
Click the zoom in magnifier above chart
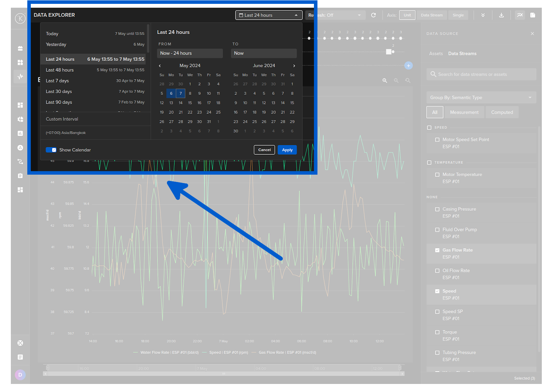pos(385,80)
